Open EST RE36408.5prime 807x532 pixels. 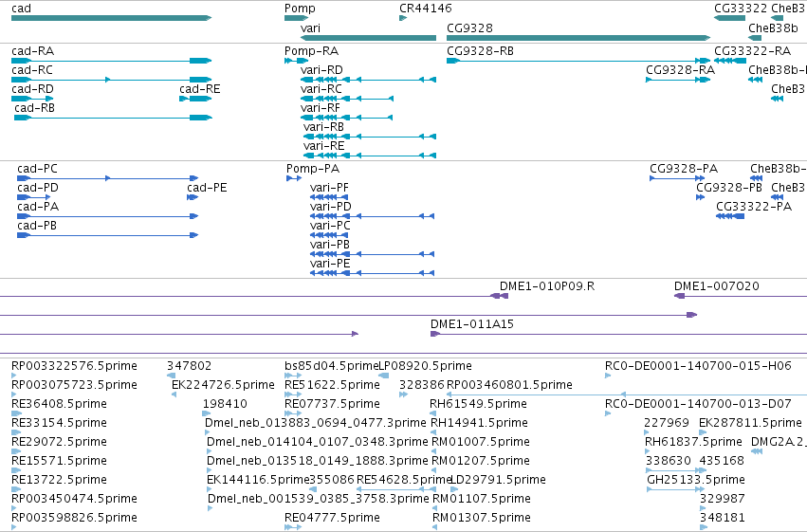(59, 404)
